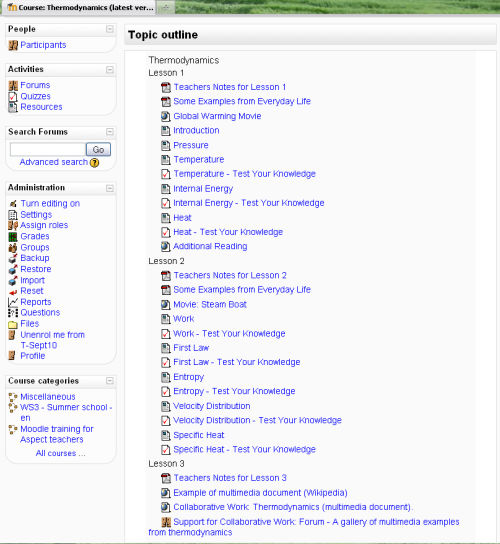This screenshot has width=500, height=544.
Task: Hide the Course categories block
Action: 110,381
